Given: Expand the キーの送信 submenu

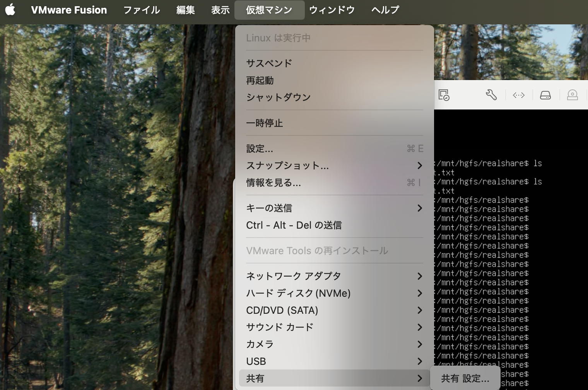Looking at the screenshot, I should [334, 208].
